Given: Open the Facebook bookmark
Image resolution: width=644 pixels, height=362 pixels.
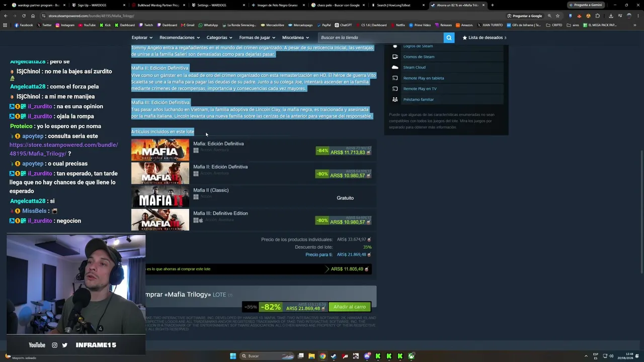Looking at the screenshot, I should pos(24,25).
